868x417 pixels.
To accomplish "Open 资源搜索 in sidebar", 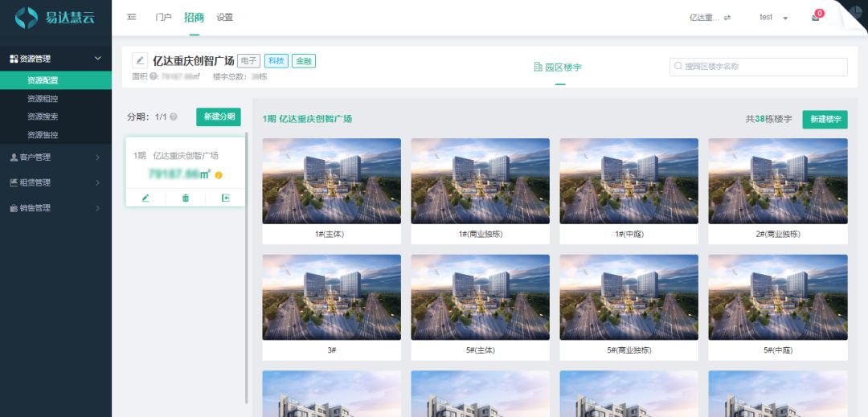I will (56, 117).
